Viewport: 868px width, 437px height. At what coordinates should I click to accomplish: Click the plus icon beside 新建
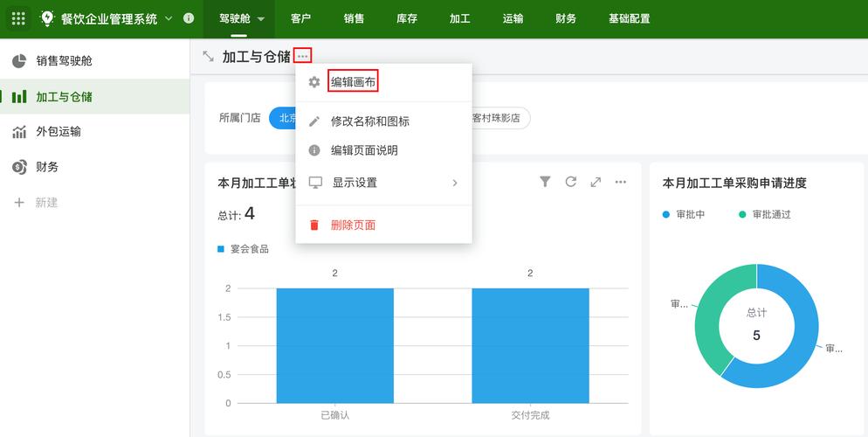pyautogui.click(x=19, y=203)
